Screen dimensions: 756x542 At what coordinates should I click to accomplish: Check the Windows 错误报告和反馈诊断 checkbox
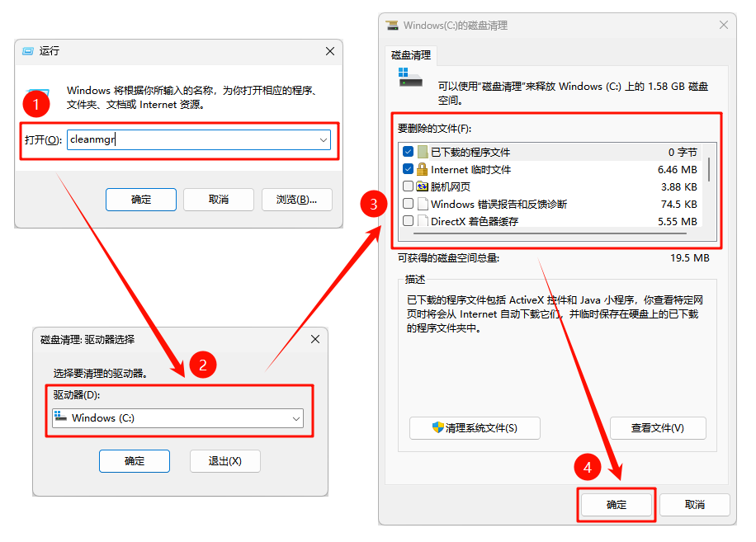[408, 205]
